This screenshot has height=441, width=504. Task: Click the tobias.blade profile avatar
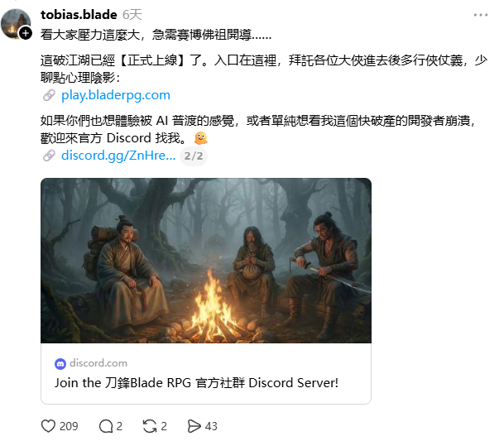coord(16,24)
